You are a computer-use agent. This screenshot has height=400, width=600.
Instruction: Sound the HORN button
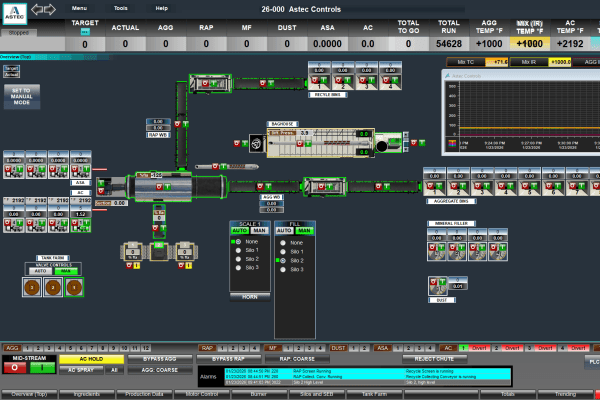[x=250, y=297]
